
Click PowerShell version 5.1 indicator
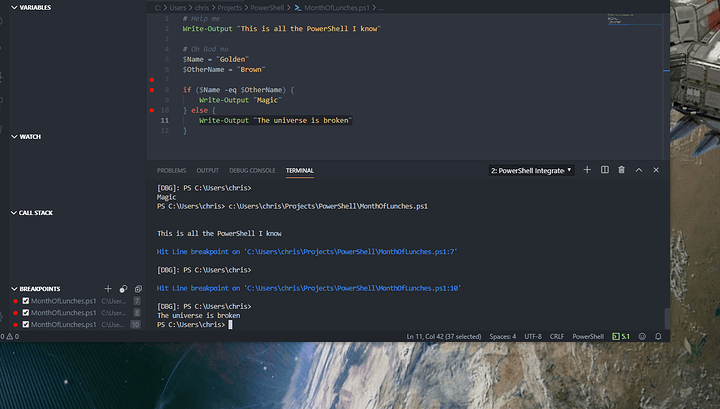click(x=621, y=336)
